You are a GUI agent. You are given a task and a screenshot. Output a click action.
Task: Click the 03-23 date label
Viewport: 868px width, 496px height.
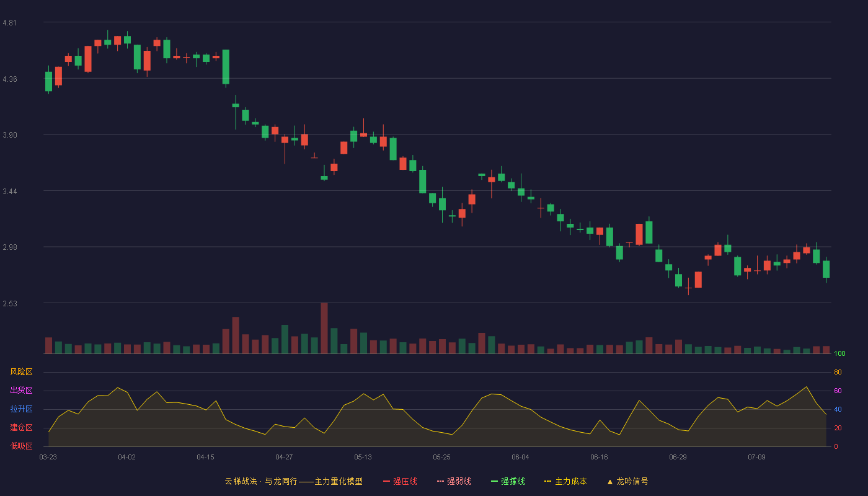click(48, 457)
